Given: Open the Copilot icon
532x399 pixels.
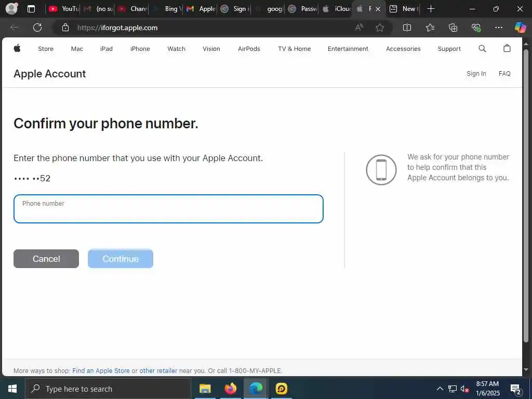Looking at the screenshot, I should (520, 28).
